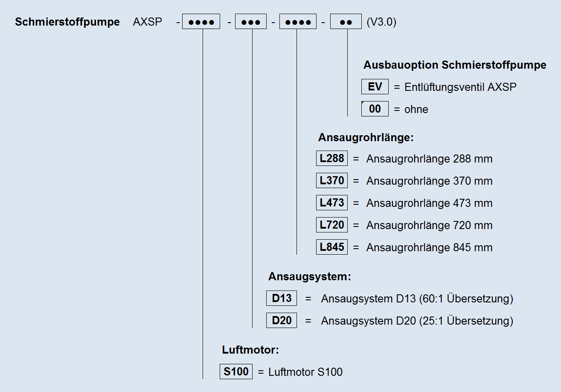The height and width of the screenshot is (392, 561).
Task: Click the three-dot Ansaugsystem placeholder box
Action: [251, 22]
